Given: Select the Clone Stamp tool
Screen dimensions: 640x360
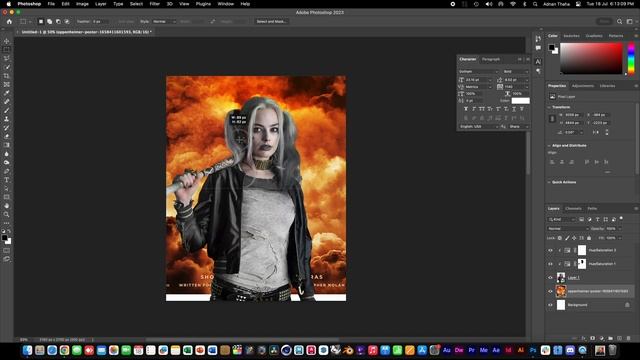Looking at the screenshot, I should coord(7,119).
